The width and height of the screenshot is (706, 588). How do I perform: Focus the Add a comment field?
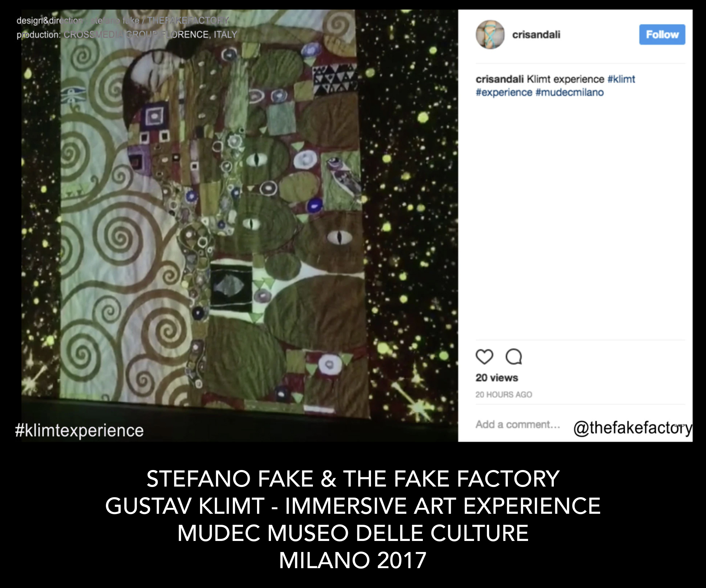[518, 424]
